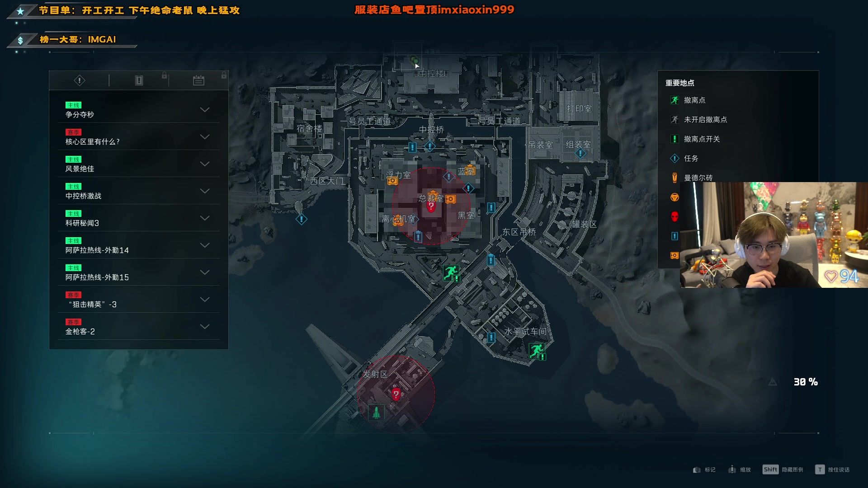Click the 隐藏图例 Shift hint
The image size is (868, 488).
[x=783, y=469]
